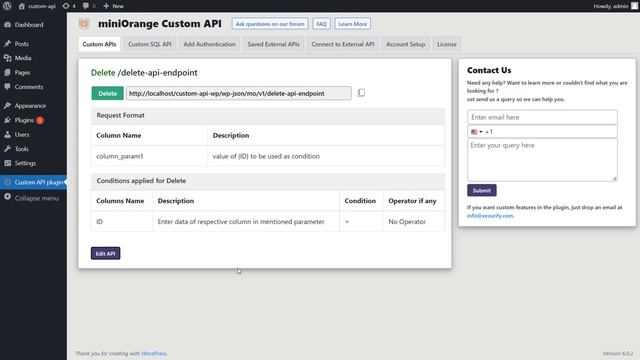Viewport: 640px width, 360px height.
Task: Click the Enter email here field
Action: [542, 117]
